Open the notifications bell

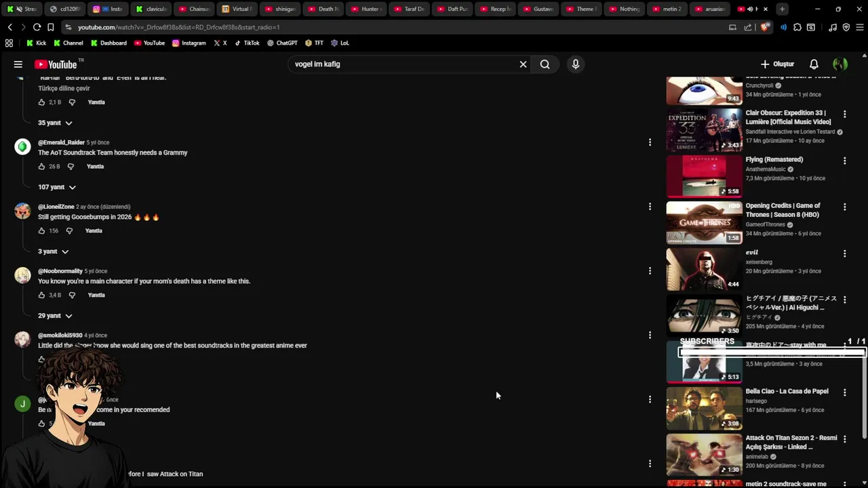point(814,64)
